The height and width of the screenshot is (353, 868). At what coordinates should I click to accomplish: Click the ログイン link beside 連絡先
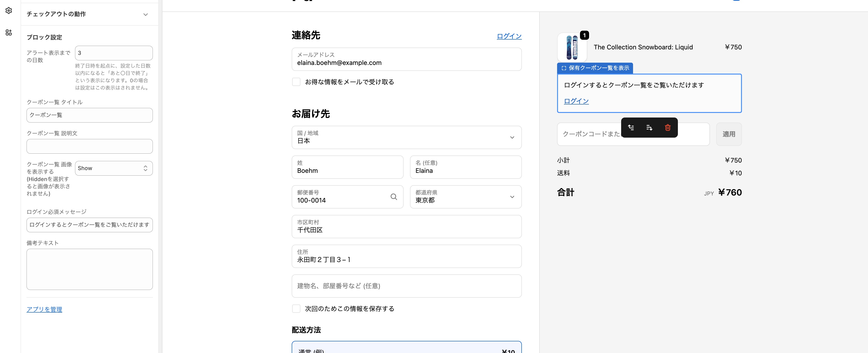click(509, 36)
